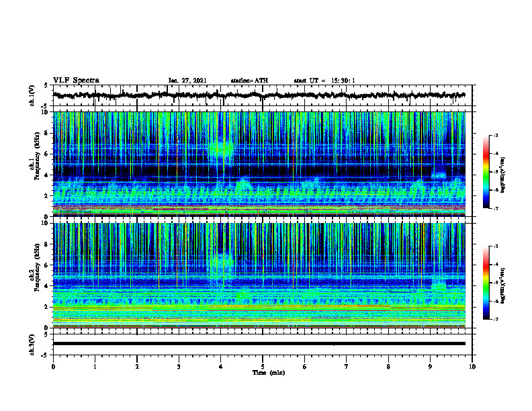Click the ch.2 color bar "log(PSD)" label
This screenshot has width=532, height=411.
point(503,285)
